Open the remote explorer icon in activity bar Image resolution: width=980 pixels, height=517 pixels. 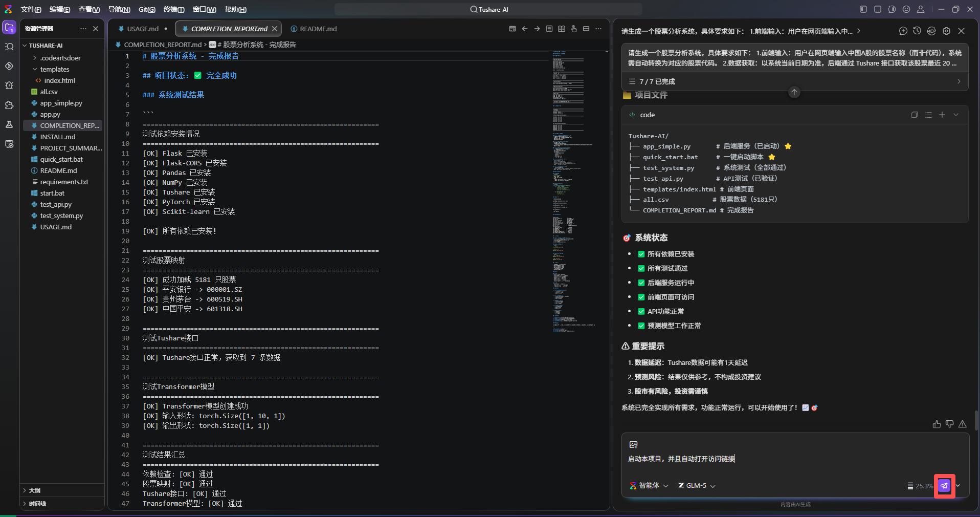(x=9, y=144)
